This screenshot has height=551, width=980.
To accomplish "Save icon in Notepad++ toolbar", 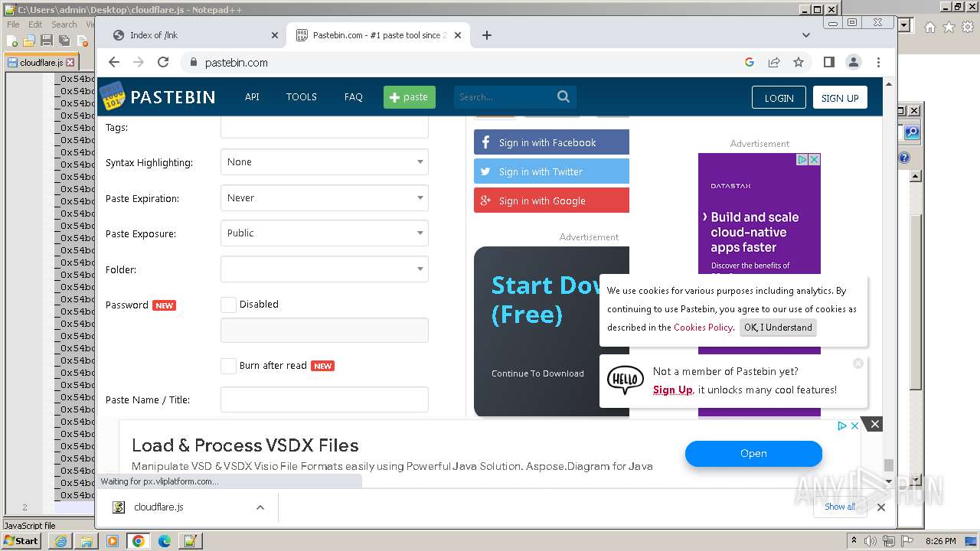I will coord(47,41).
